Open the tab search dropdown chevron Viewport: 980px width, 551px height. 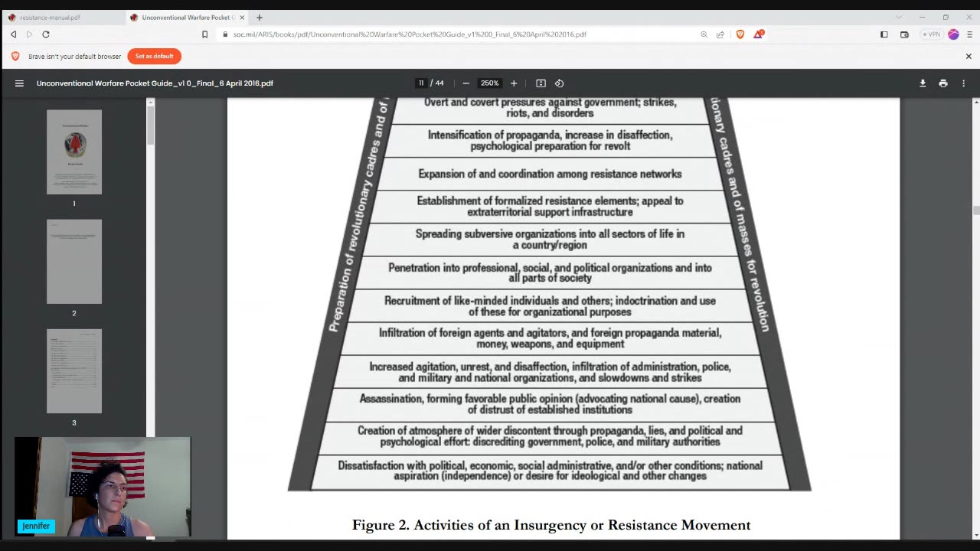(899, 17)
